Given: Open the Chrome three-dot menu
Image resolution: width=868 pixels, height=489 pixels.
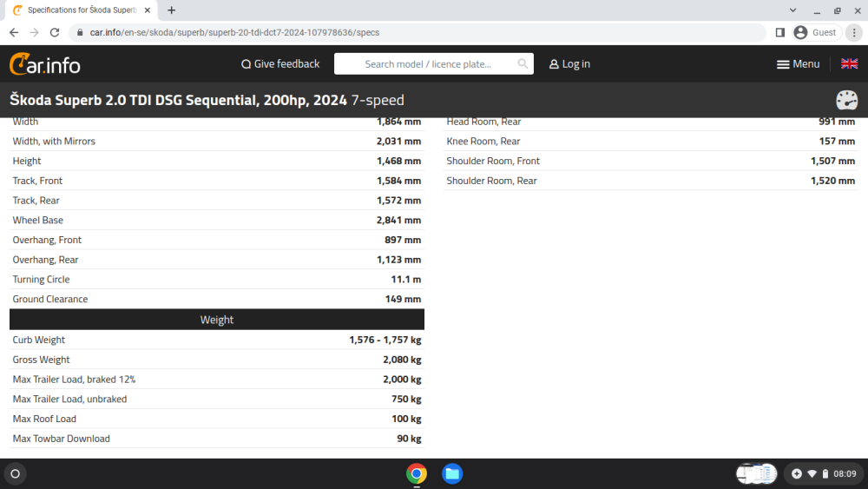Looking at the screenshot, I should click(854, 33).
